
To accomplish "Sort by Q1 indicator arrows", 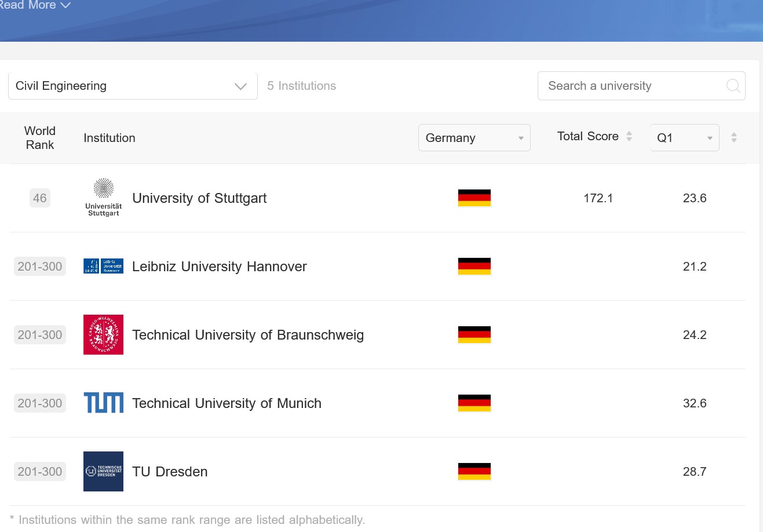I will [x=734, y=137].
